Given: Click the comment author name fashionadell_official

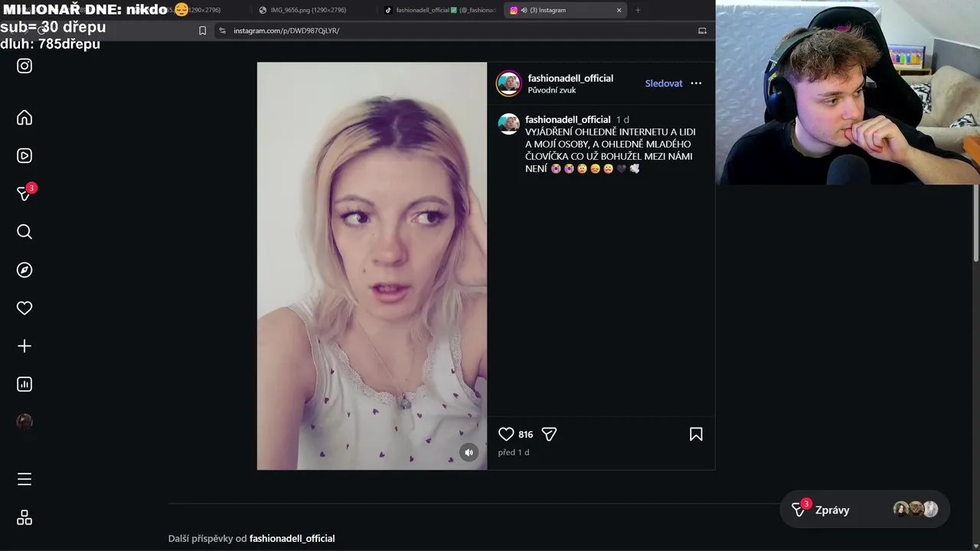Looking at the screenshot, I should point(568,119).
